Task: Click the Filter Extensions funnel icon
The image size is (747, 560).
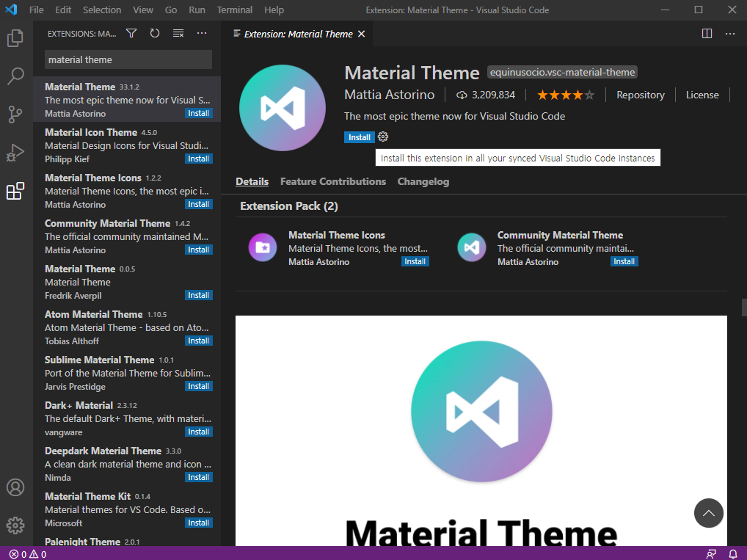Action: coord(131,33)
